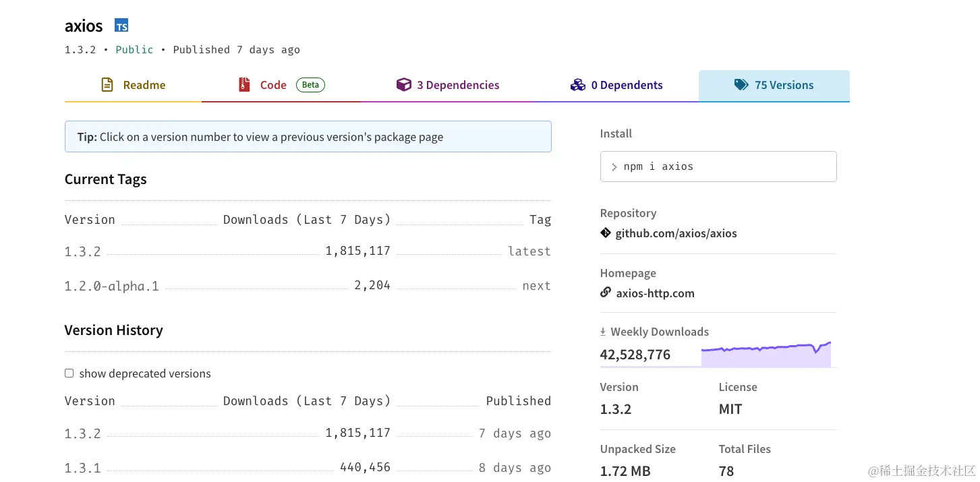Switch to the Code tab
The width and height of the screenshot is (980, 482).
(x=281, y=86)
